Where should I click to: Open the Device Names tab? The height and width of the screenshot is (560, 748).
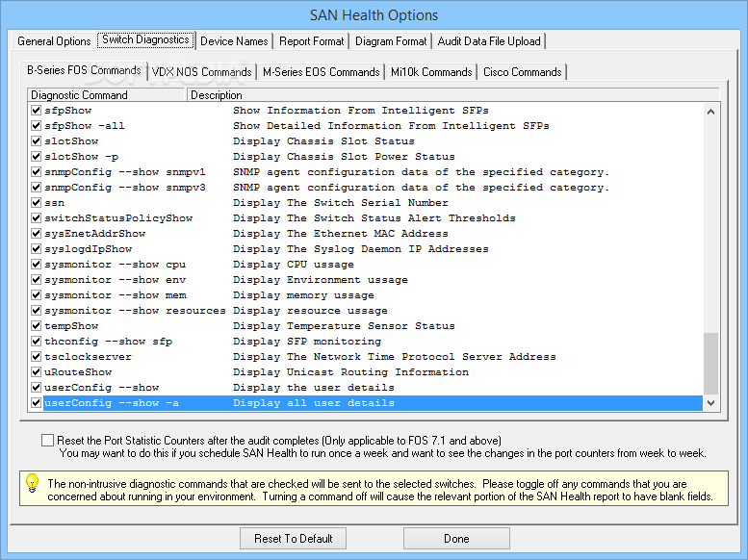point(234,41)
